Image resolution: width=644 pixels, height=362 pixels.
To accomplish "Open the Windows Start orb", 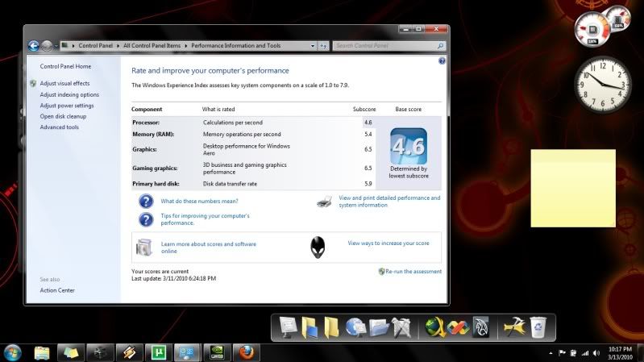I will tap(12, 353).
